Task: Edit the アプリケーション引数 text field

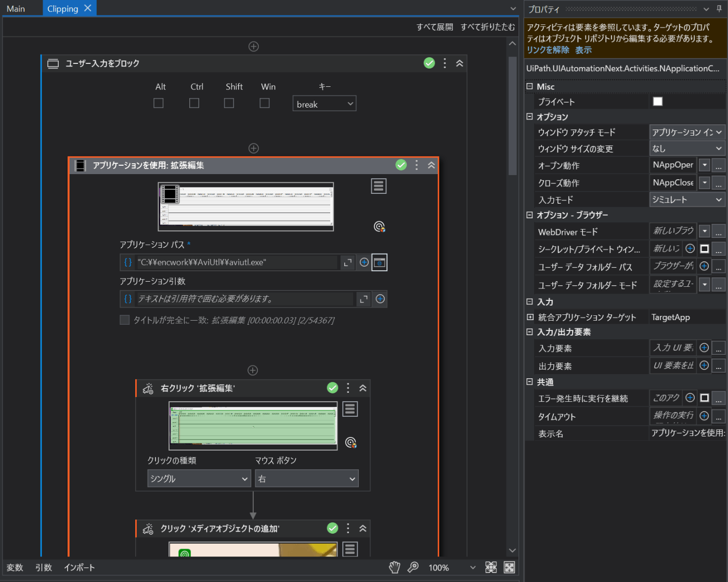Action: point(245,299)
